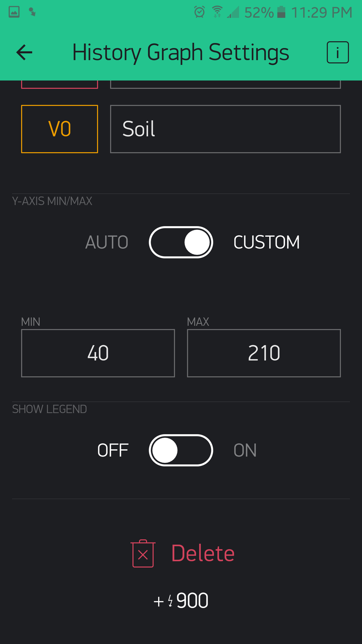362x644 pixels.
Task: Tap the red trash Delete icon
Action: click(x=143, y=553)
